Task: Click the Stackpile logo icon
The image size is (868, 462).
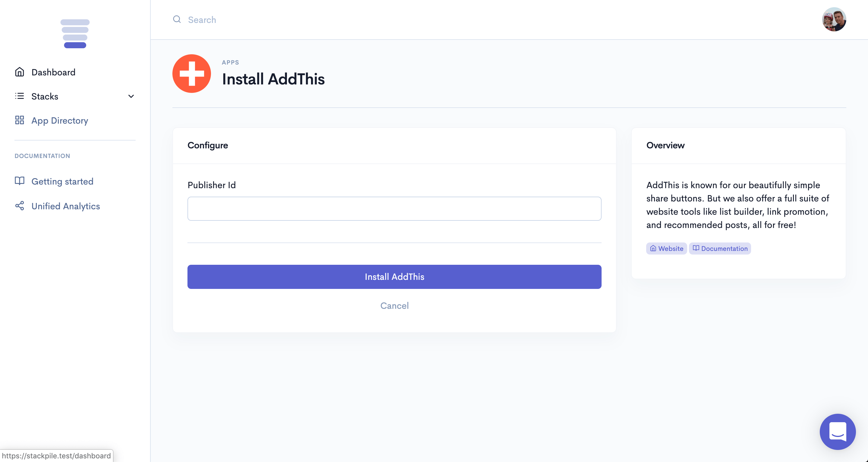Action: pyautogui.click(x=75, y=34)
